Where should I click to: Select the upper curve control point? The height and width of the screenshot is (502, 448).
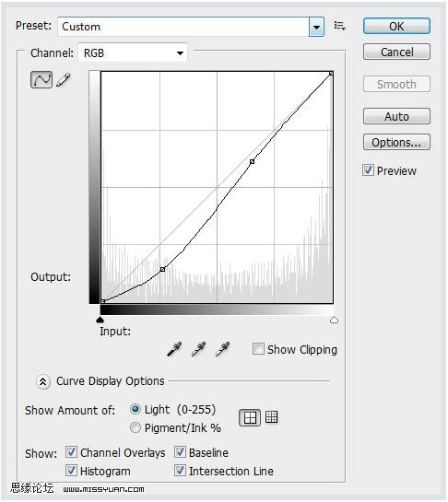click(x=253, y=162)
